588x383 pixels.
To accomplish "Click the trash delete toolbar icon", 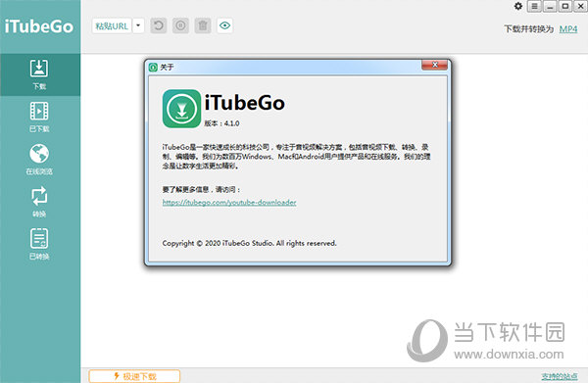I will pyautogui.click(x=203, y=25).
